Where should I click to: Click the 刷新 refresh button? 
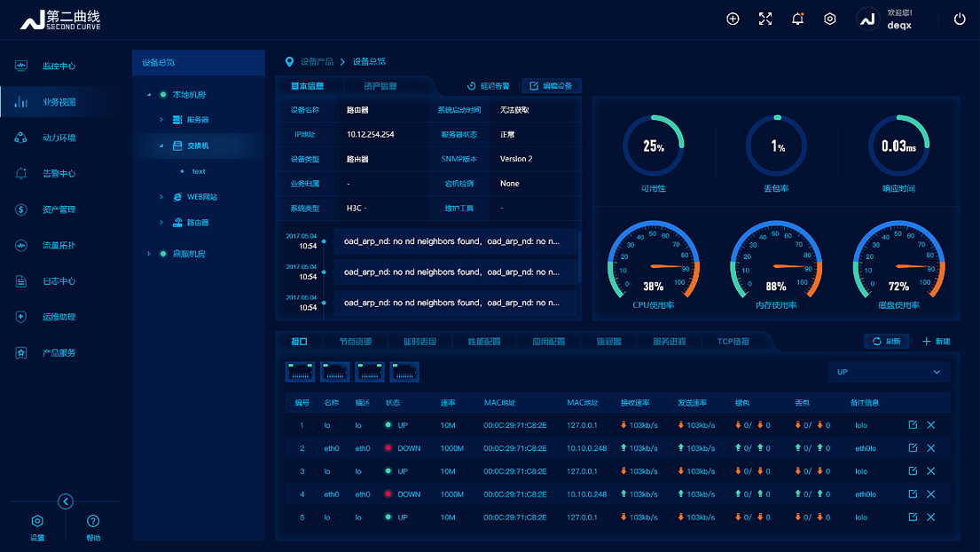886,342
